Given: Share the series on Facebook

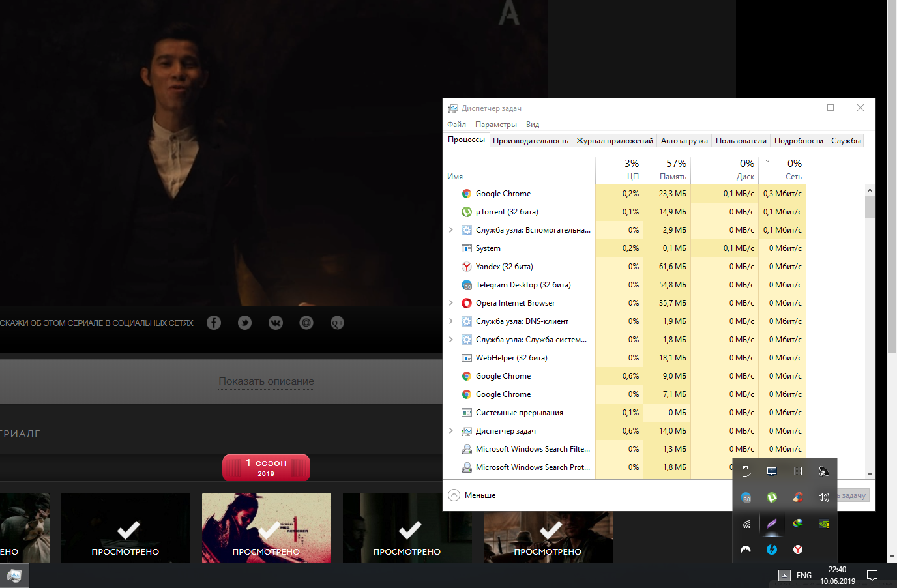Looking at the screenshot, I should [214, 323].
